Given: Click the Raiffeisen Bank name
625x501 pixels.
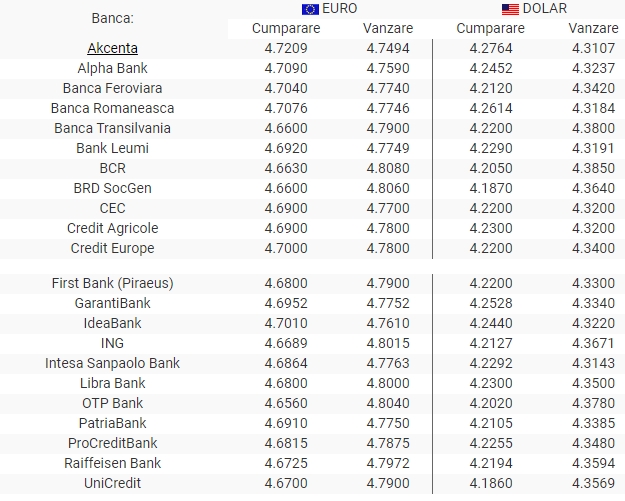Looking at the screenshot, I should (112, 463).
